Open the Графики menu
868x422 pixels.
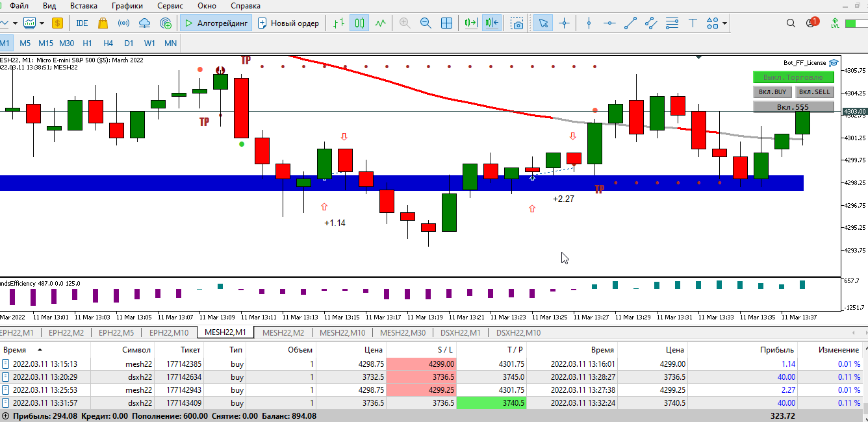[x=127, y=5]
